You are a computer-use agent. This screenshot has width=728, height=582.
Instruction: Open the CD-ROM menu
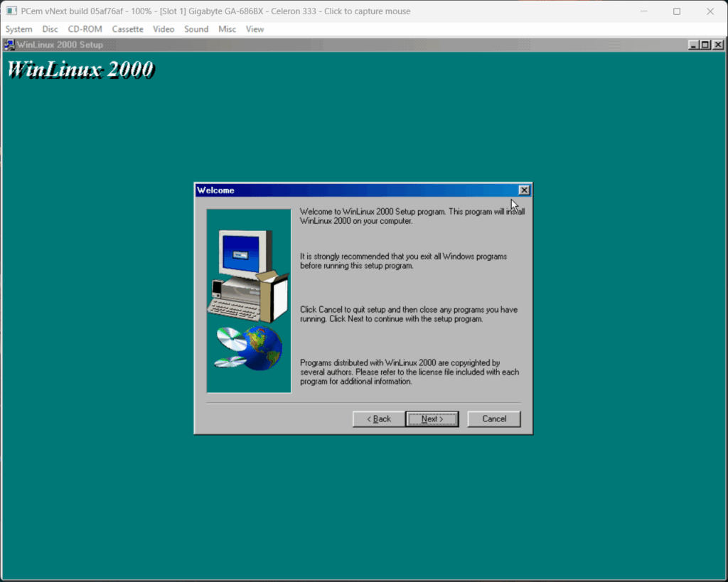[x=85, y=29]
